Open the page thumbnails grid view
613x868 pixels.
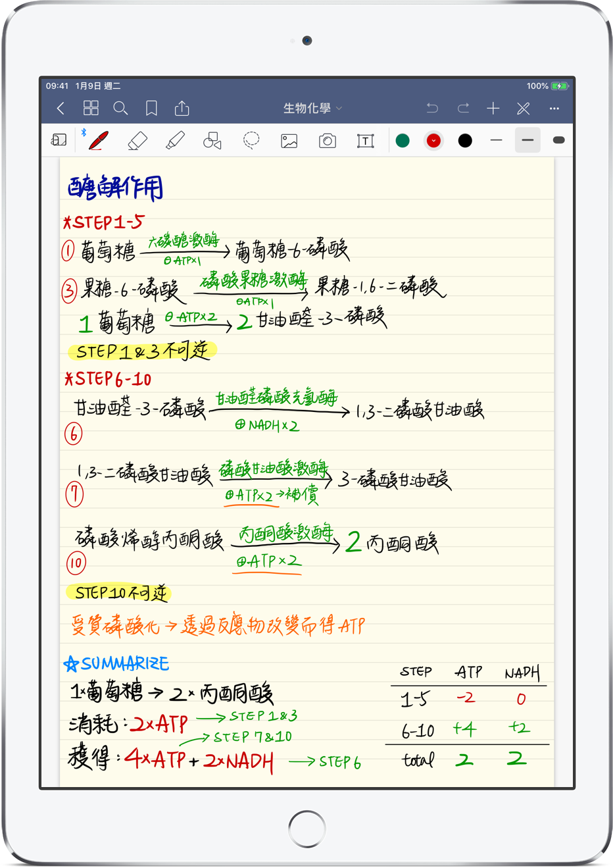[91, 108]
